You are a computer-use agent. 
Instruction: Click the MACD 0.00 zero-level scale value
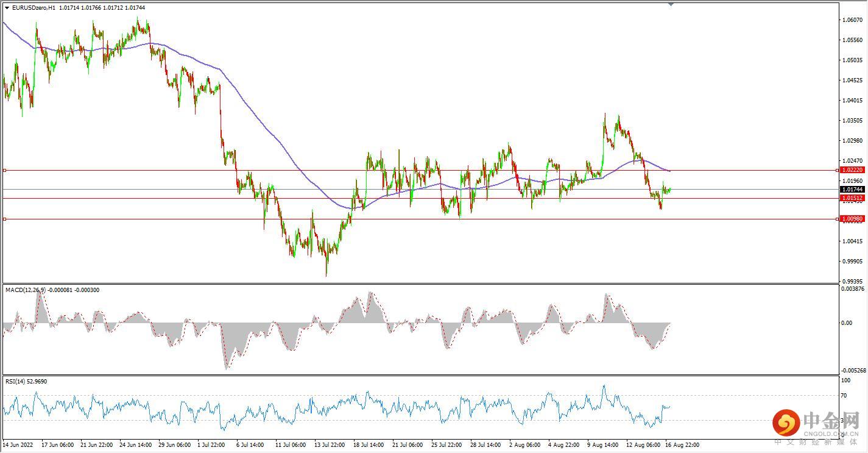(x=847, y=323)
